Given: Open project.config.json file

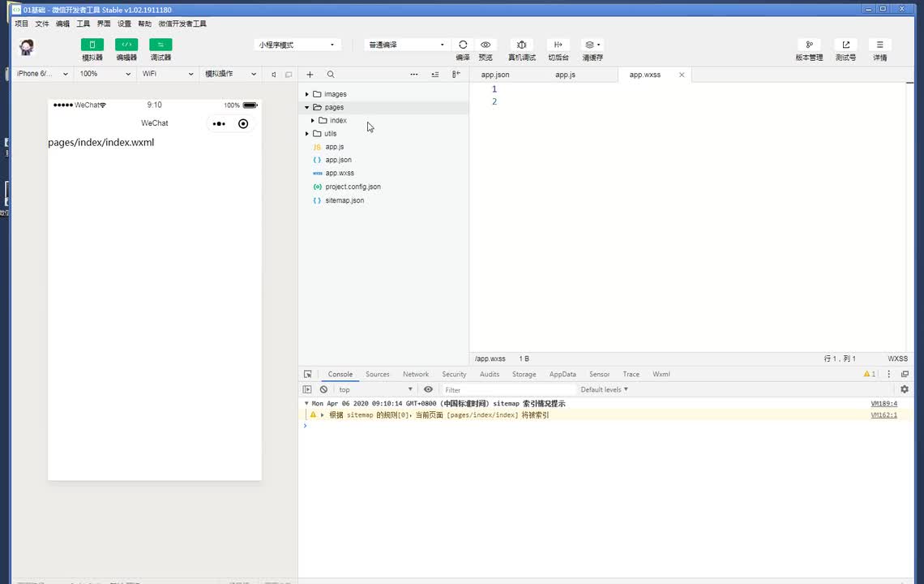Looking at the screenshot, I should (353, 187).
